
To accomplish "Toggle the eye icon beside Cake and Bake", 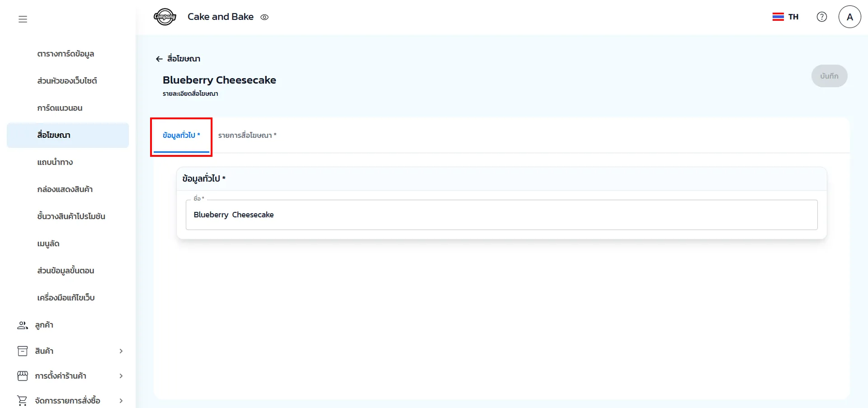I will coord(264,17).
